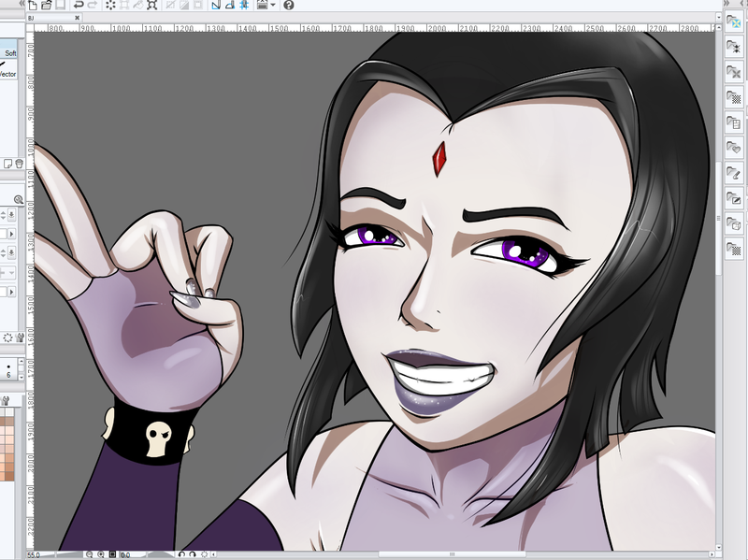Click the 55.0 zoom percentage field
Image resolution: width=748 pixels, height=560 pixels.
(35, 555)
